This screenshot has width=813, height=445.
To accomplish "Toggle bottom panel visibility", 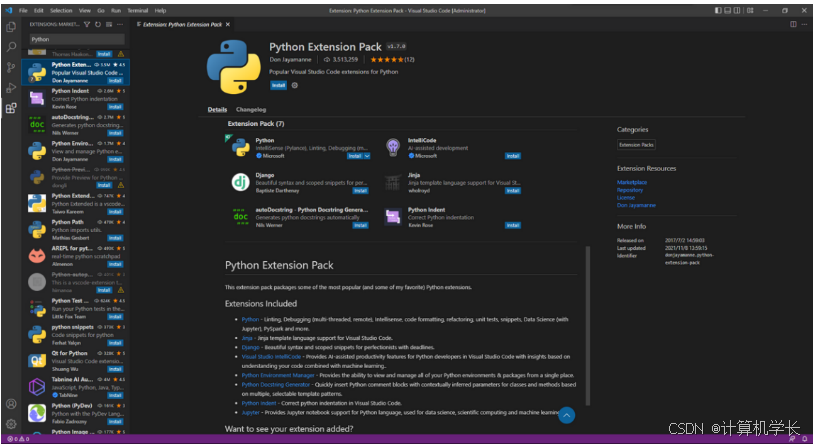I will [x=727, y=10].
